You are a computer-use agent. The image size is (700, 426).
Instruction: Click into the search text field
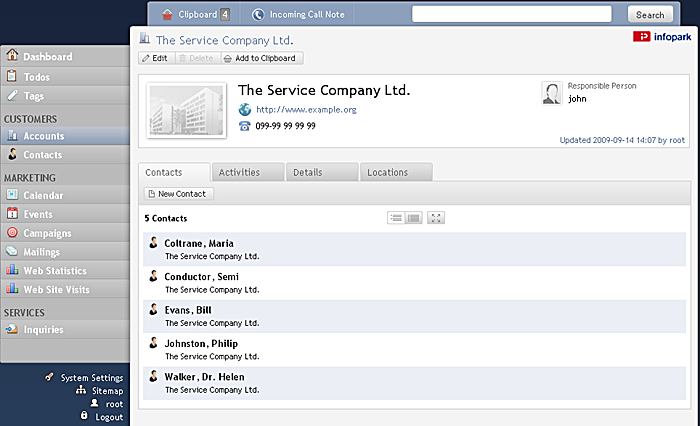[512, 14]
